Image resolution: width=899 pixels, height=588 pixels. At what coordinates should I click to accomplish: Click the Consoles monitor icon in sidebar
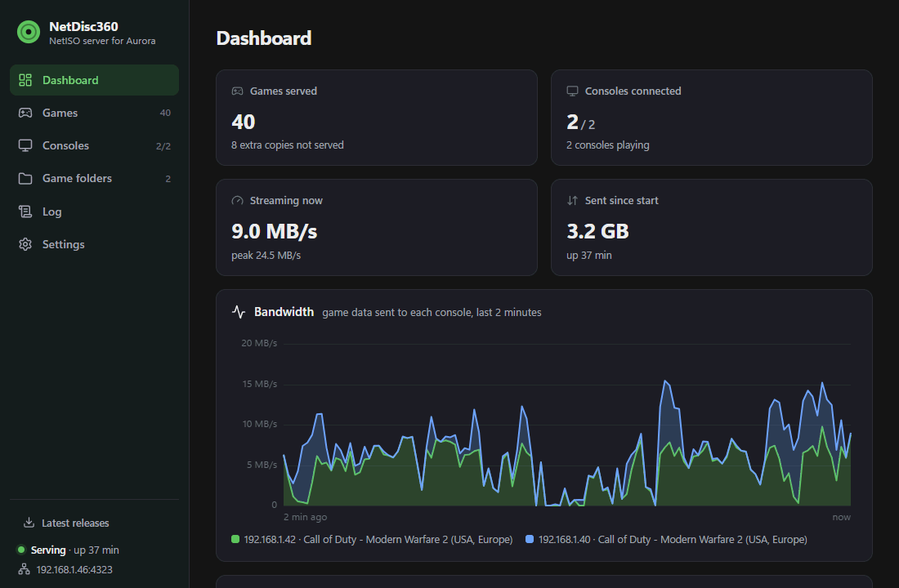25,145
